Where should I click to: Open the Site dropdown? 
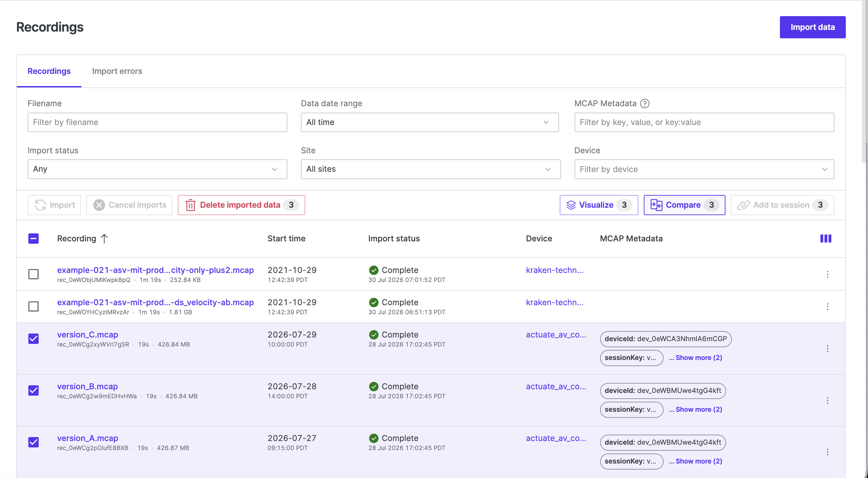click(431, 169)
